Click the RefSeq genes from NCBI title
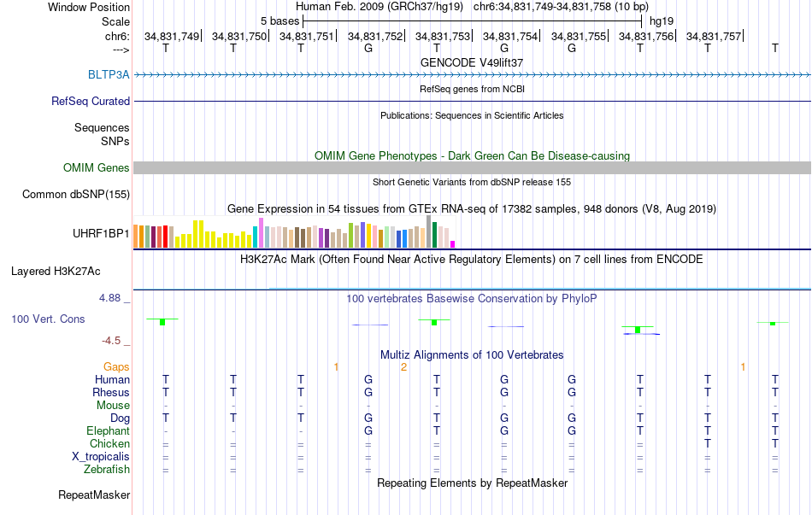Viewport: 812px width, 515px height. pos(473,89)
